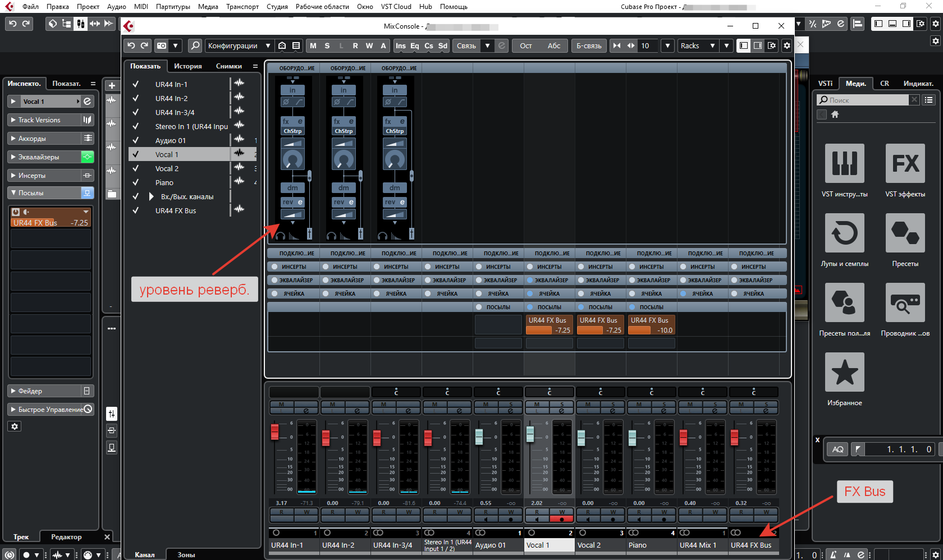This screenshot has height=560, width=943.
Task: Expand the Вх./Вых. каналы tree row
Action: pos(151,196)
